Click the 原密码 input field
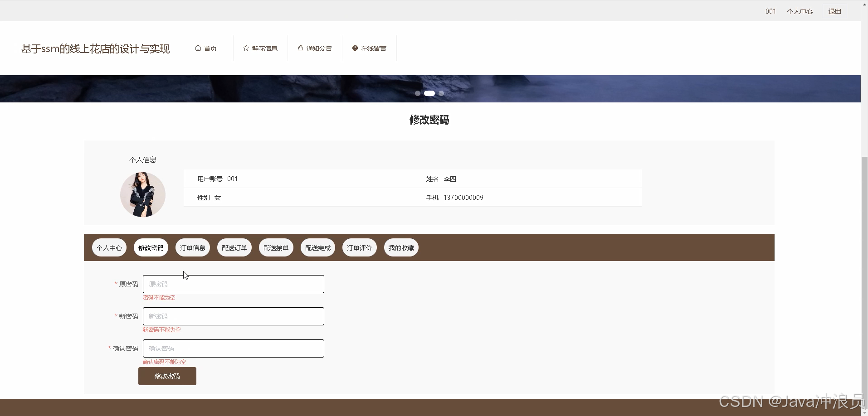 pos(233,284)
